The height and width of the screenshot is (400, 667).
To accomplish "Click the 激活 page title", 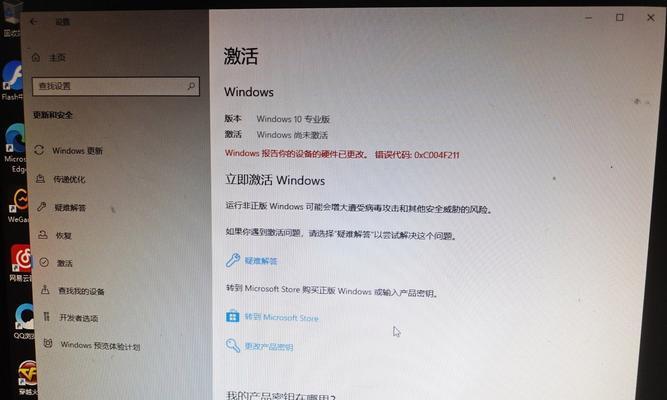I will pos(241,56).
